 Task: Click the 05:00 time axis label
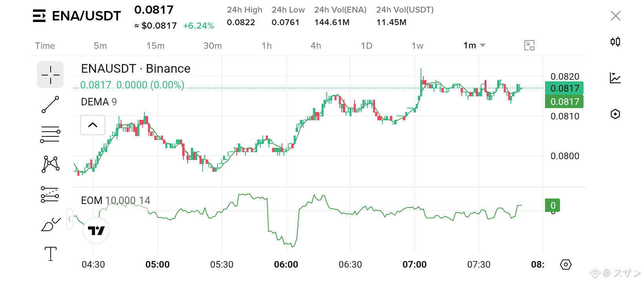tap(157, 265)
